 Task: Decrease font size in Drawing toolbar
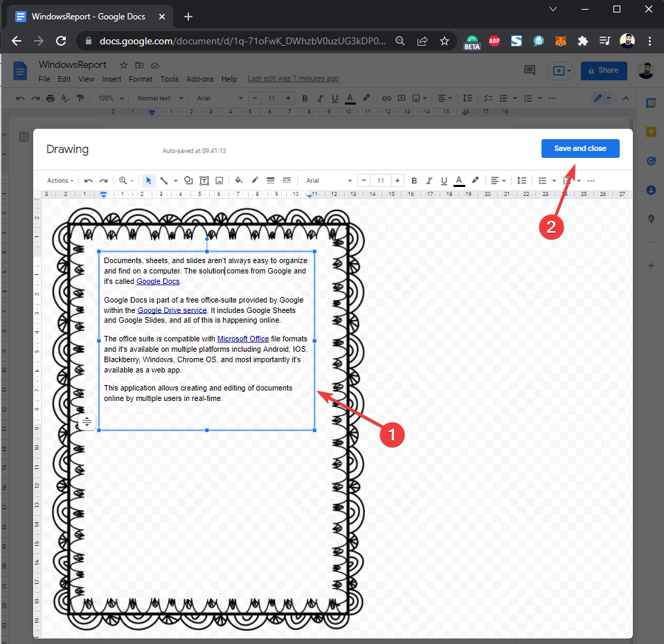(364, 181)
